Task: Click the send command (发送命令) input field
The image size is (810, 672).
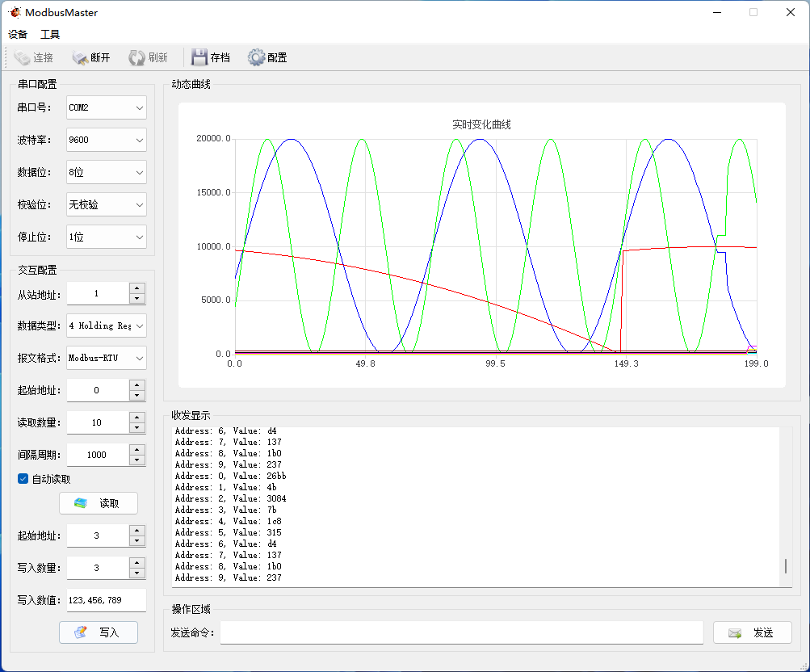Action: coord(461,632)
